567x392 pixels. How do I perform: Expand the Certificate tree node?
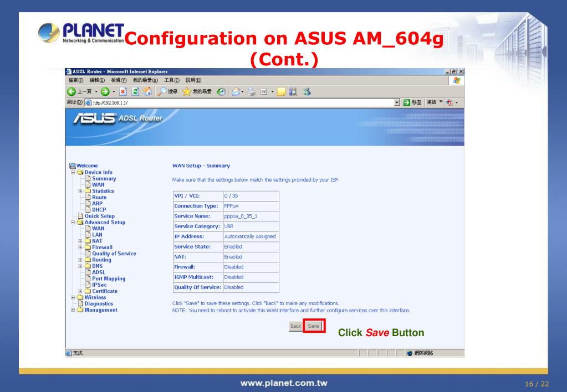80,291
